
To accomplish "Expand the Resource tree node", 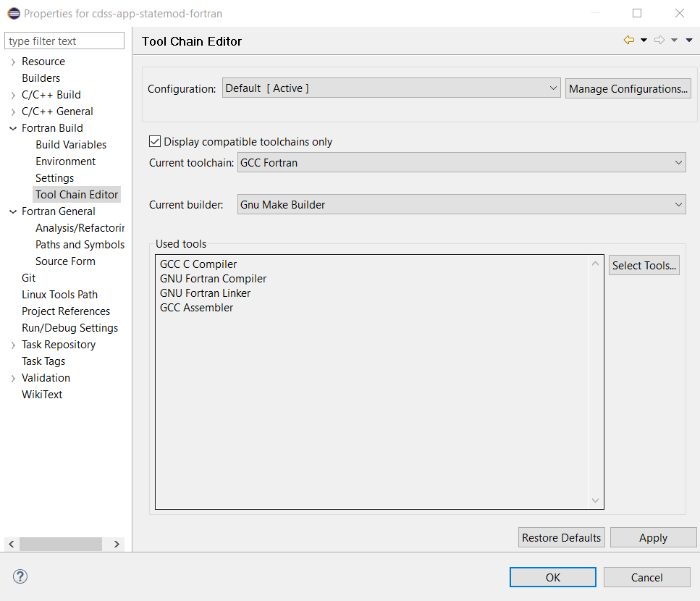I will (x=13, y=62).
